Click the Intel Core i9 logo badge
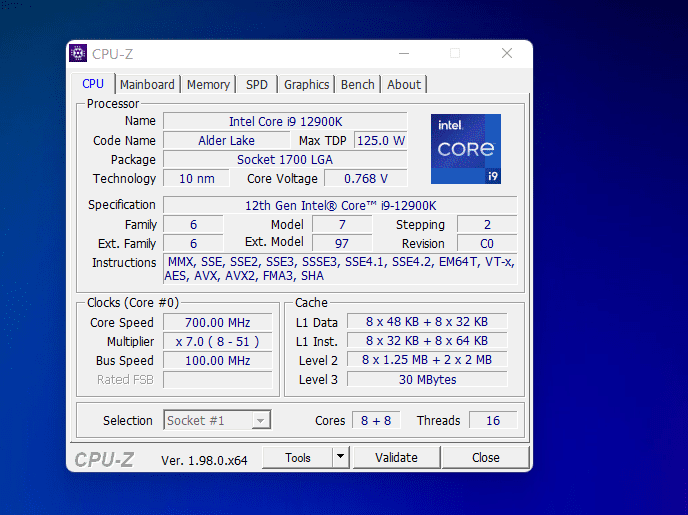 [466, 149]
